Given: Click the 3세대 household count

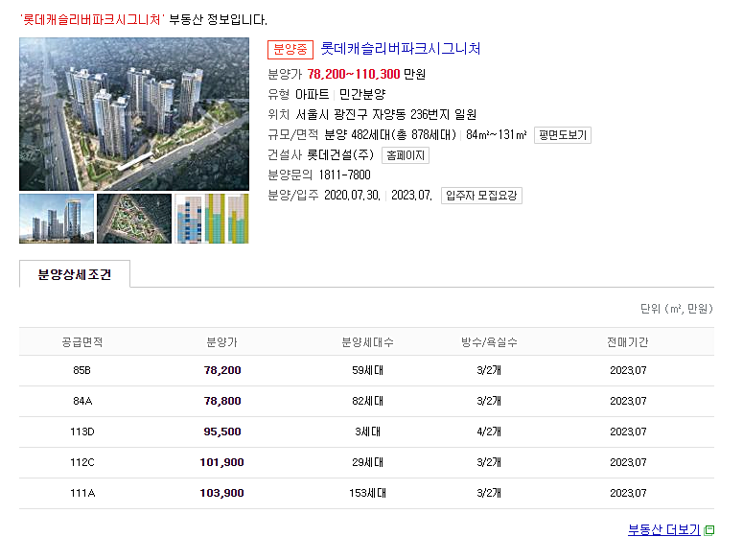Looking at the screenshot, I should 368,432.
